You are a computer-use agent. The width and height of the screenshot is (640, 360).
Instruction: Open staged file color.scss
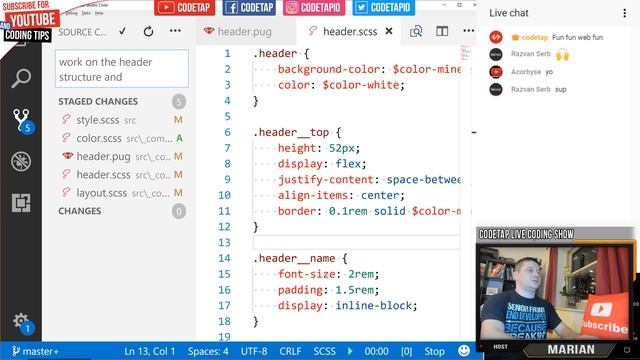122,138
